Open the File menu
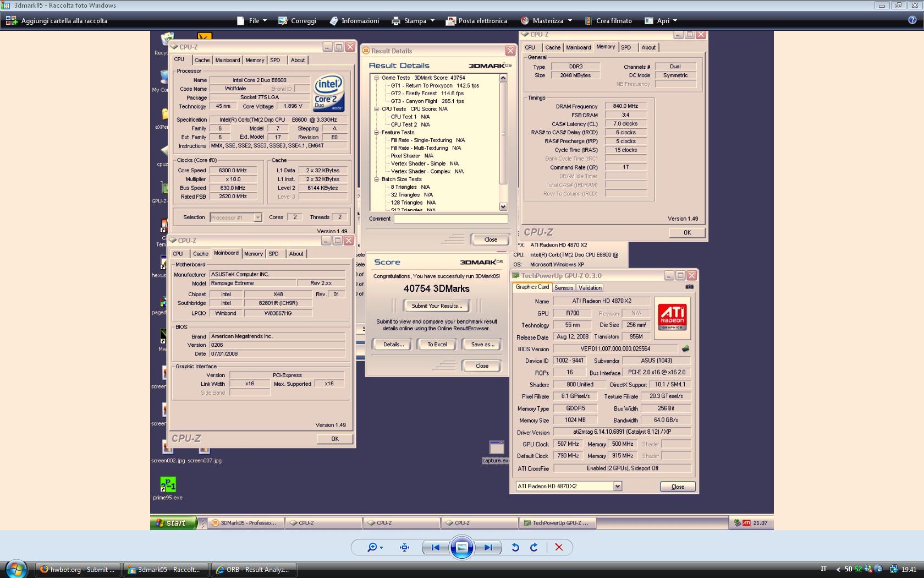 (251, 21)
